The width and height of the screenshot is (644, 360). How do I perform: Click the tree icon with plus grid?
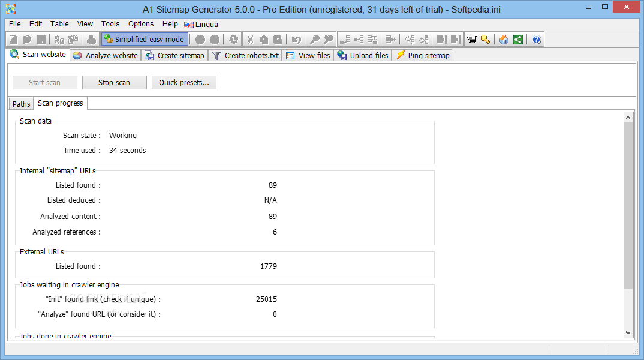coord(372,40)
